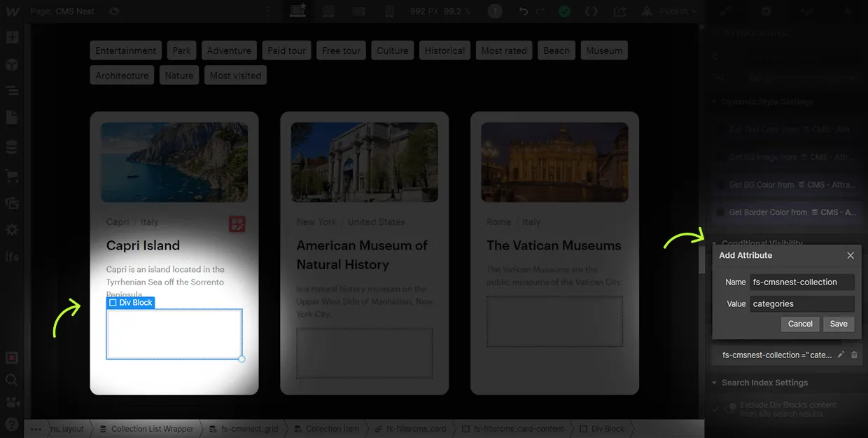Select the mobile landscape breakpoint

(x=358, y=11)
